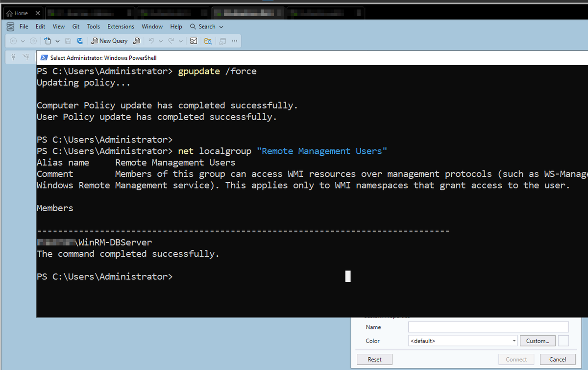Viewport: 588px width, 370px height.
Task: Click the Undo icon
Action: click(x=151, y=41)
